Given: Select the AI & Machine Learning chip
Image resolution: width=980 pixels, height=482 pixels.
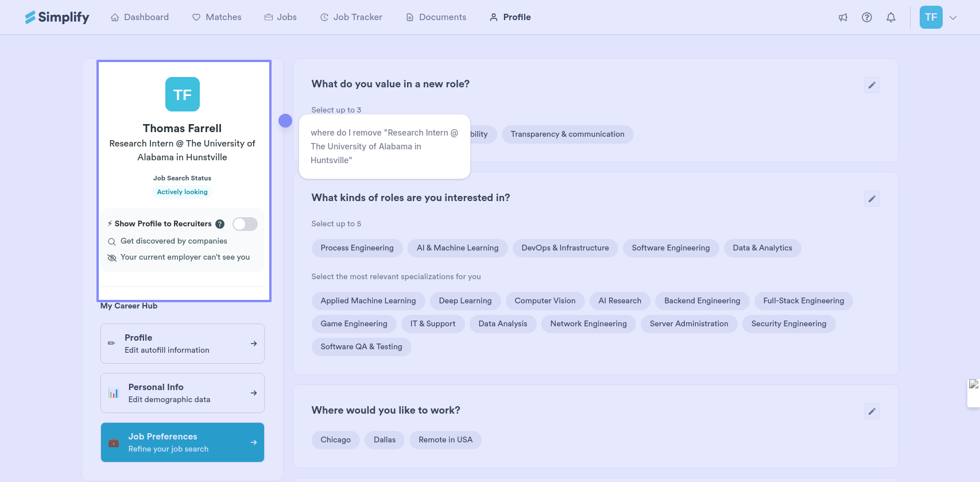Looking at the screenshot, I should [458, 248].
